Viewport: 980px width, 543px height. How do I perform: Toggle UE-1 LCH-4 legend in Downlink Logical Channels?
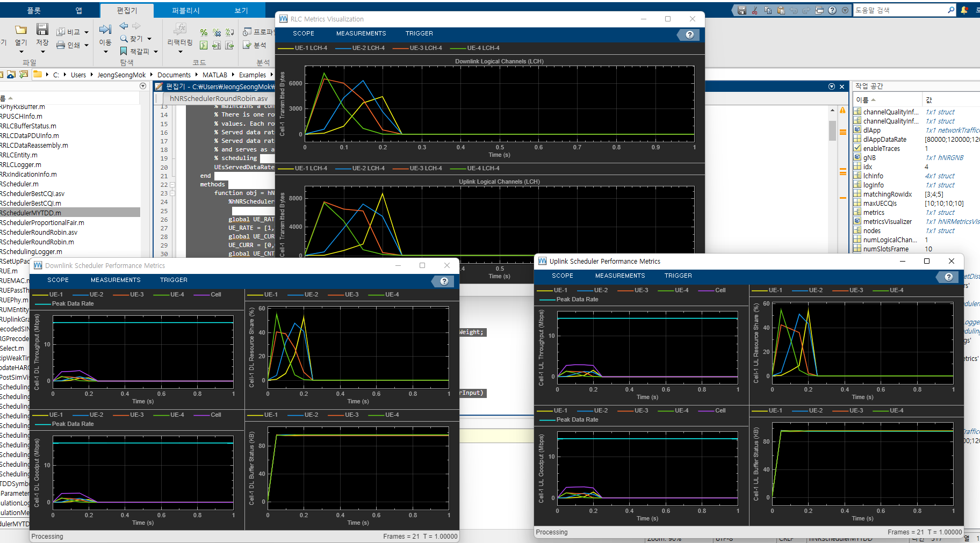pos(302,48)
